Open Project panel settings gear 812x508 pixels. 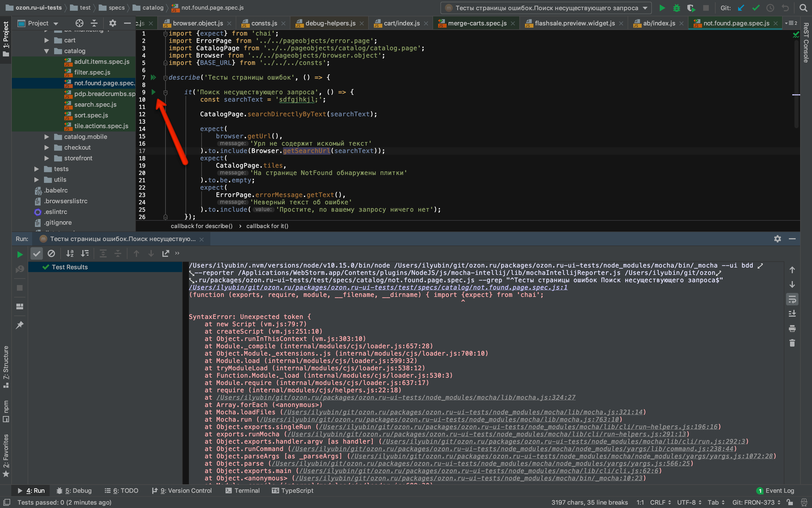pos(113,23)
